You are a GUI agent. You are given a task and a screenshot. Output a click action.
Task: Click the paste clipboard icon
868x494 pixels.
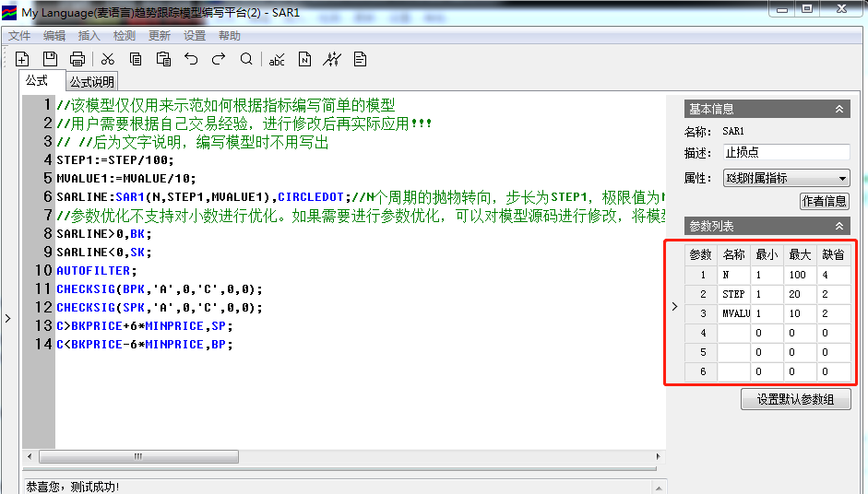[x=163, y=59]
